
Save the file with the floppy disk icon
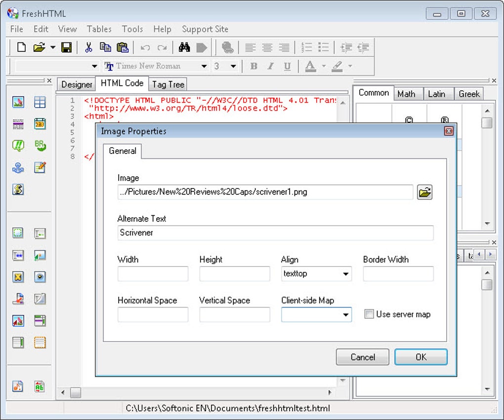(67, 47)
